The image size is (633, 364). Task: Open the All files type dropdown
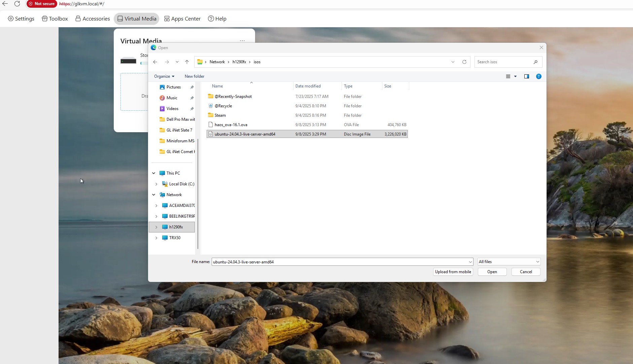click(508, 262)
